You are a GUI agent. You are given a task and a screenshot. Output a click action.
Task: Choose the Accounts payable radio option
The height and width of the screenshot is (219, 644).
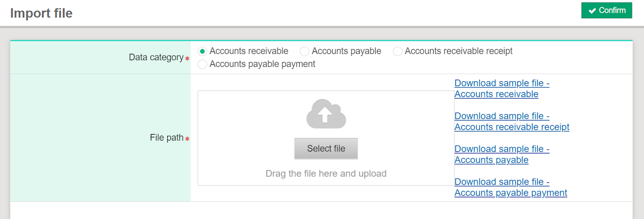[x=305, y=51]
